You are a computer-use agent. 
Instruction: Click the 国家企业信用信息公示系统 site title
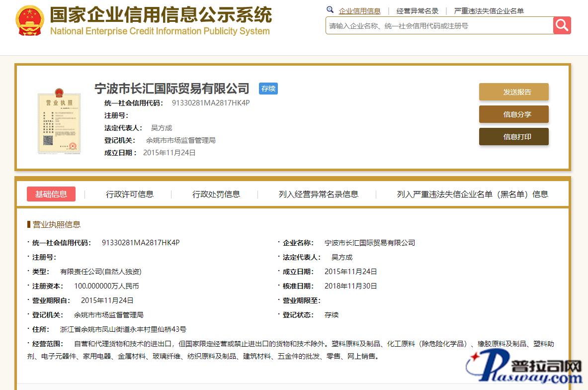click(161, 15)
